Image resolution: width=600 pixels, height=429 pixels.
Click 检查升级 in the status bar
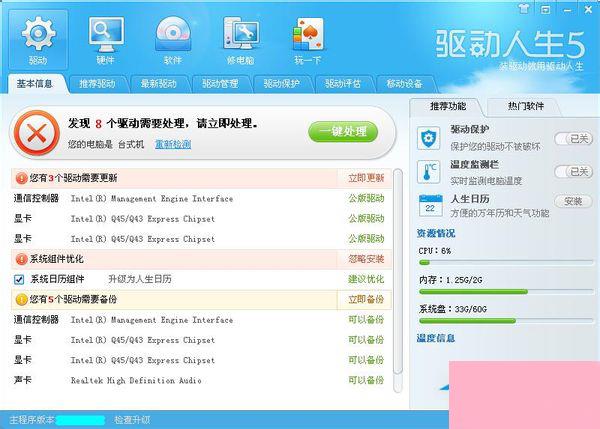coord(132,420)
